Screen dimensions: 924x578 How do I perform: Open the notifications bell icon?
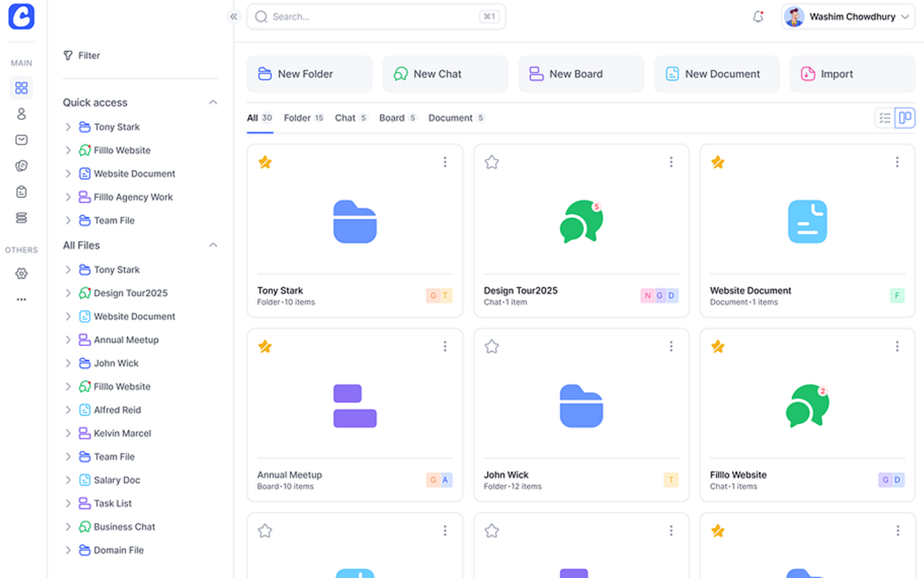[x=758, y=17]
